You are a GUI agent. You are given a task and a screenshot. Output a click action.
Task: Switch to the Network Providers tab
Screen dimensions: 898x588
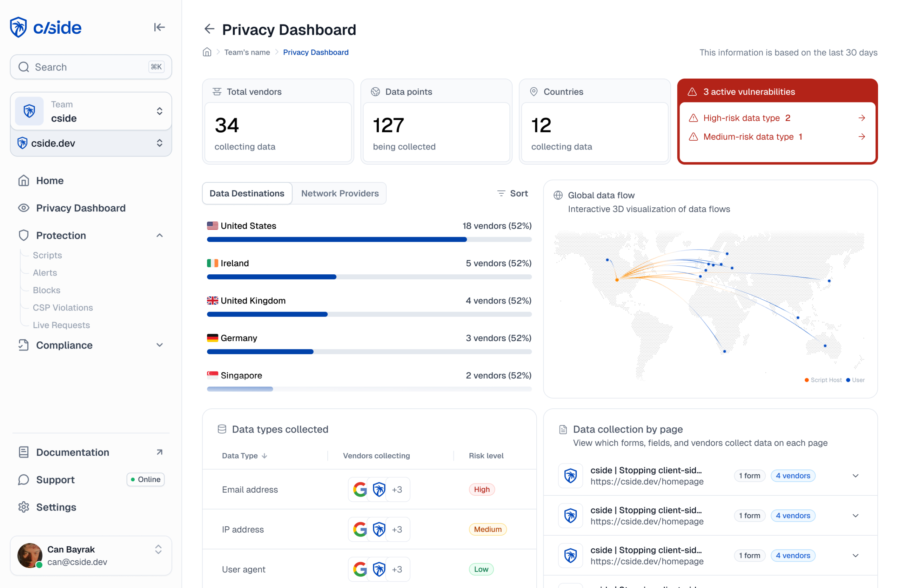pyautogui.click(x=340, y=193)
